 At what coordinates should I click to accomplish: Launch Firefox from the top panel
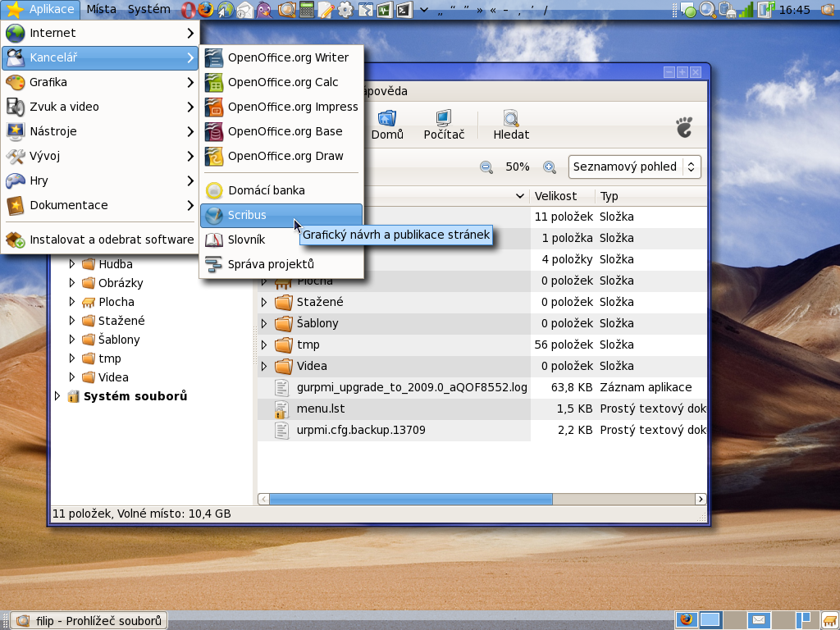(x=206, y=10)
